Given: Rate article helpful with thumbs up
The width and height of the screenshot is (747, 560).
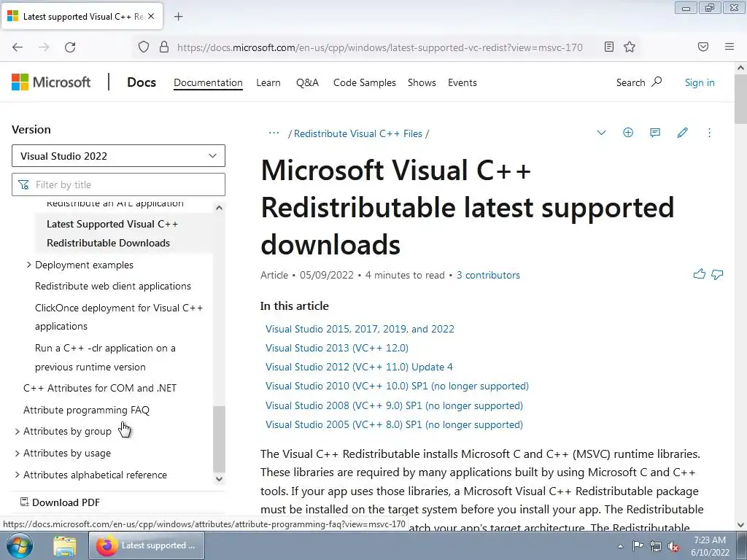Looking at the screenshot, I should pos(700,274).
